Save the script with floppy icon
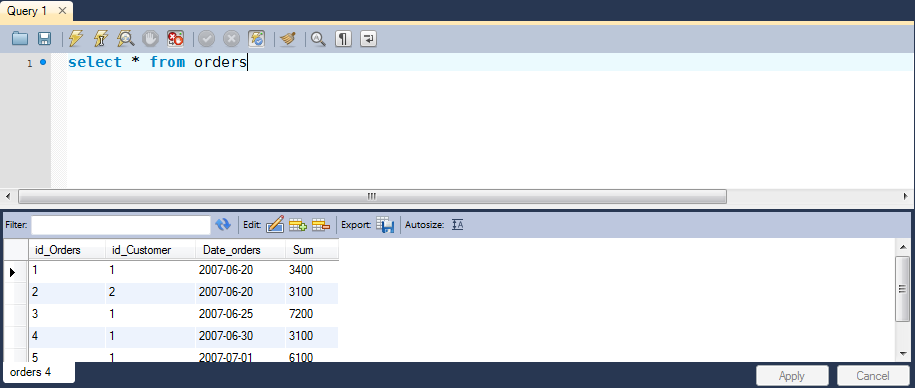 (x=44, y=39)
